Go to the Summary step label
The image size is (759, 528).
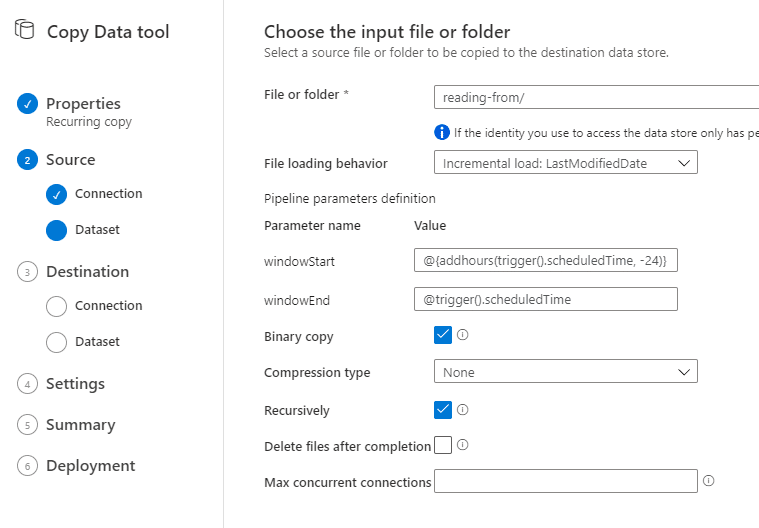81,425
